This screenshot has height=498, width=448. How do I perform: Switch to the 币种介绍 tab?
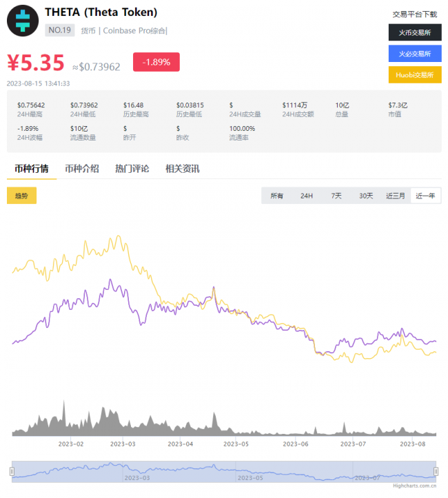pos(82,169)
